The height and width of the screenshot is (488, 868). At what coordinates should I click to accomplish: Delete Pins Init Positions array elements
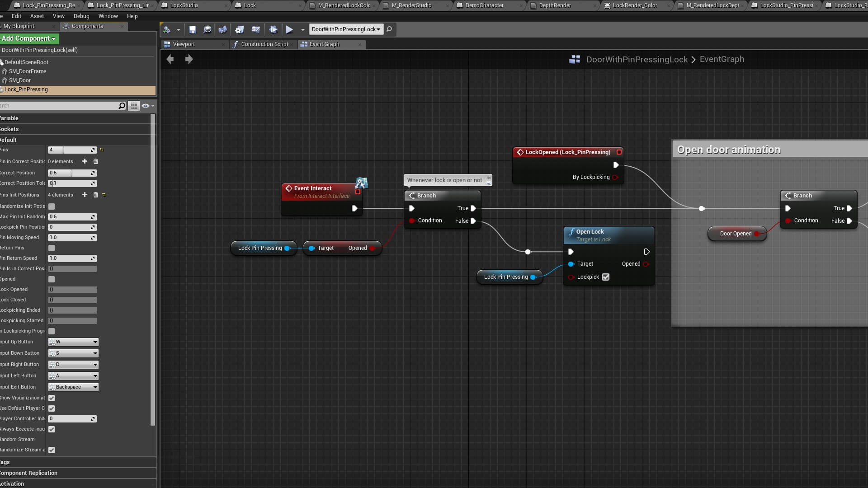click(95, 195)
